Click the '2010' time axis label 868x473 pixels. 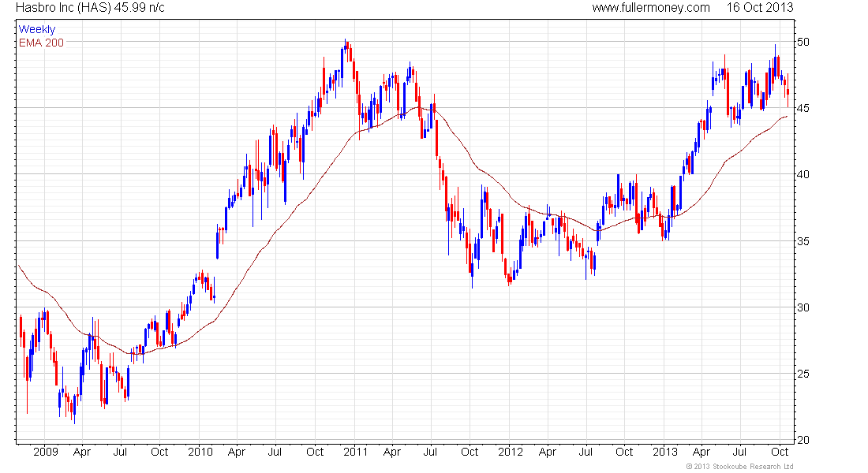pos(200,452)
